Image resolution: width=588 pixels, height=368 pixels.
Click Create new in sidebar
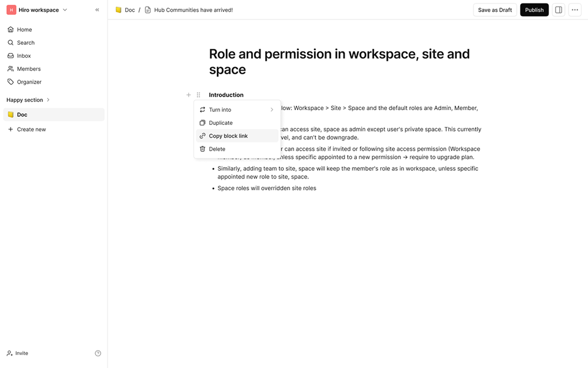tap(54, 129)
